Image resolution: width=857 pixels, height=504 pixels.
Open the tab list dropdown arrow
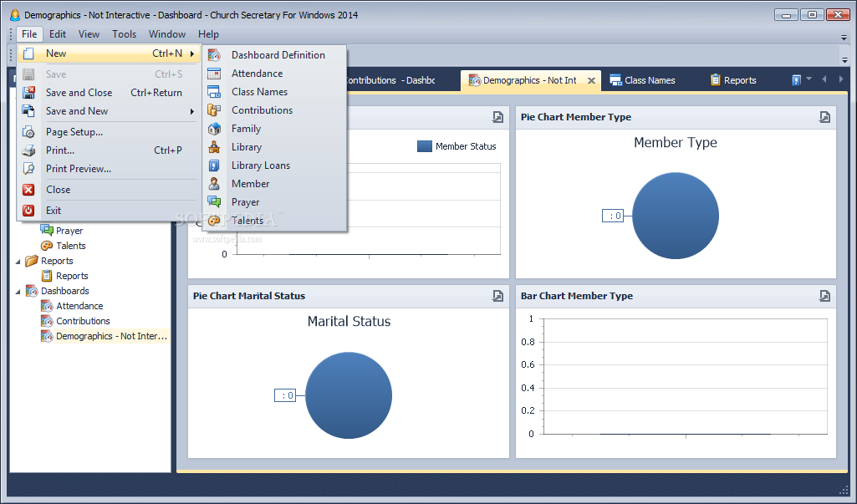(809, 79)
